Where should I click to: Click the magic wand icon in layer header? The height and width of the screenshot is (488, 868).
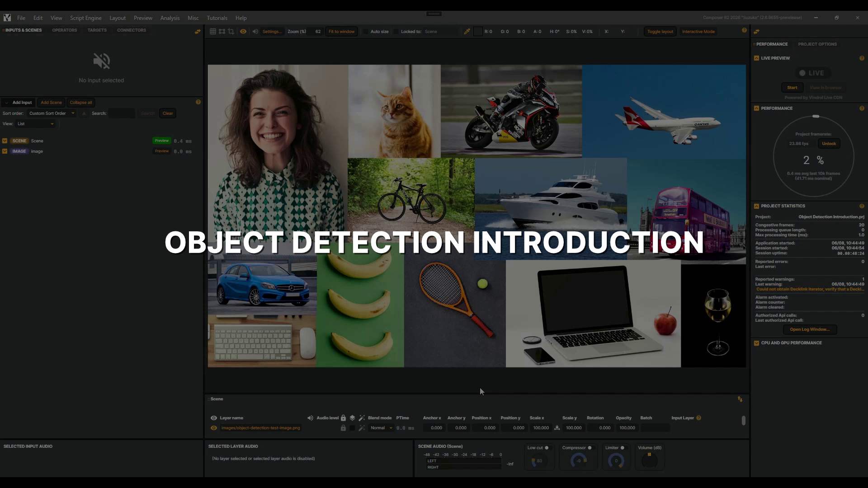pos(362,418)
